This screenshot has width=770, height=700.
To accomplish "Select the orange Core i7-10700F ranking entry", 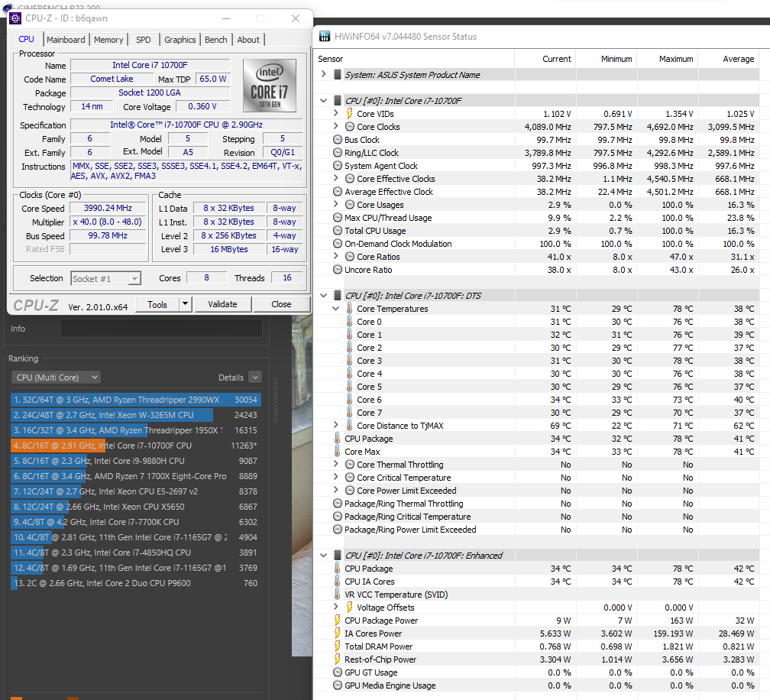I will click(135, 446).
